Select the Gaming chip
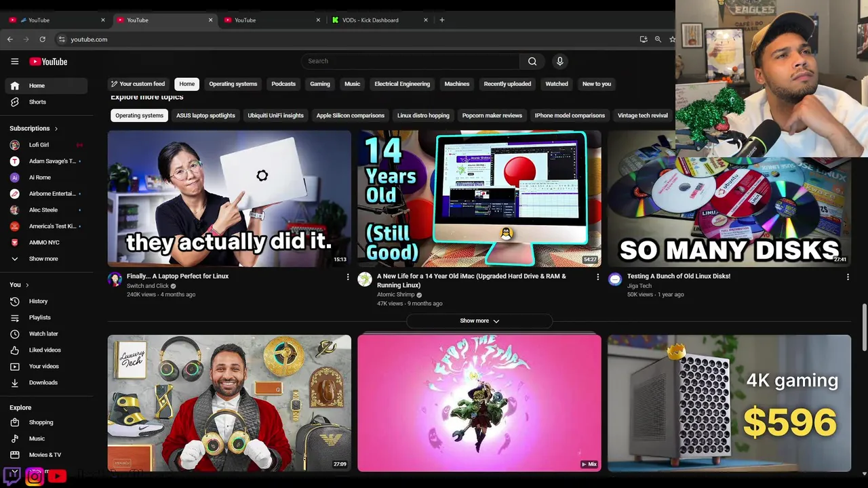The width and height of the screenshot is (868, 488). point(320,84)
